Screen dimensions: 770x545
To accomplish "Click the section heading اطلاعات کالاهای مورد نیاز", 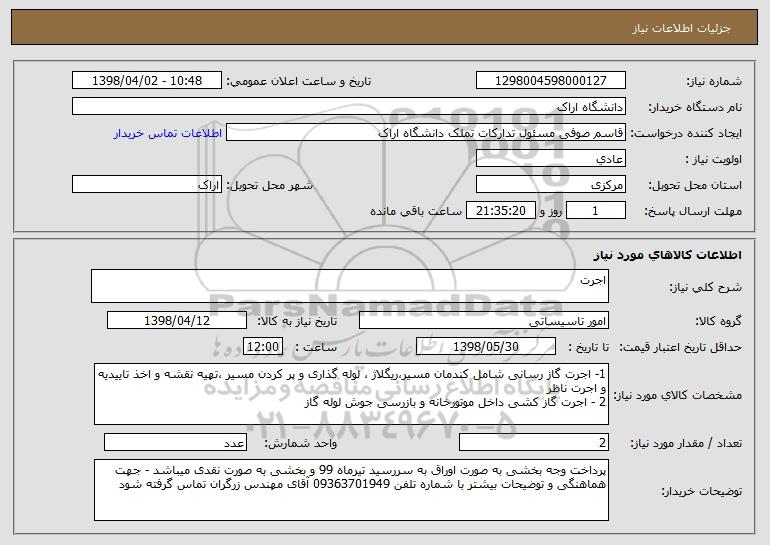I will tap(667, 255).
